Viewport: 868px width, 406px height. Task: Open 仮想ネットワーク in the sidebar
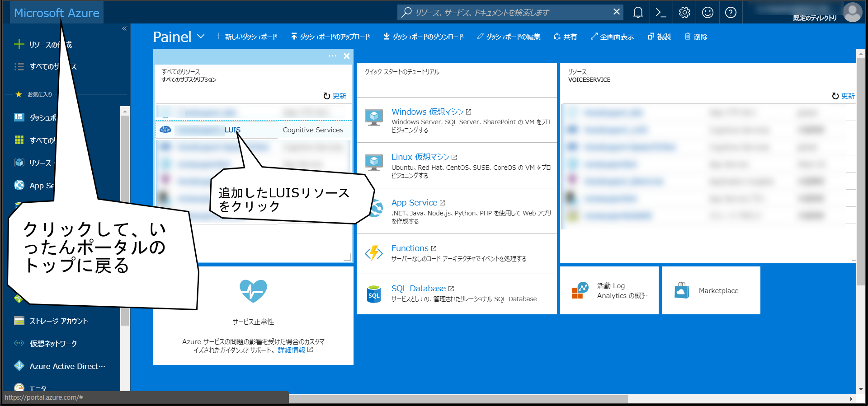click(x=53, y=344)
